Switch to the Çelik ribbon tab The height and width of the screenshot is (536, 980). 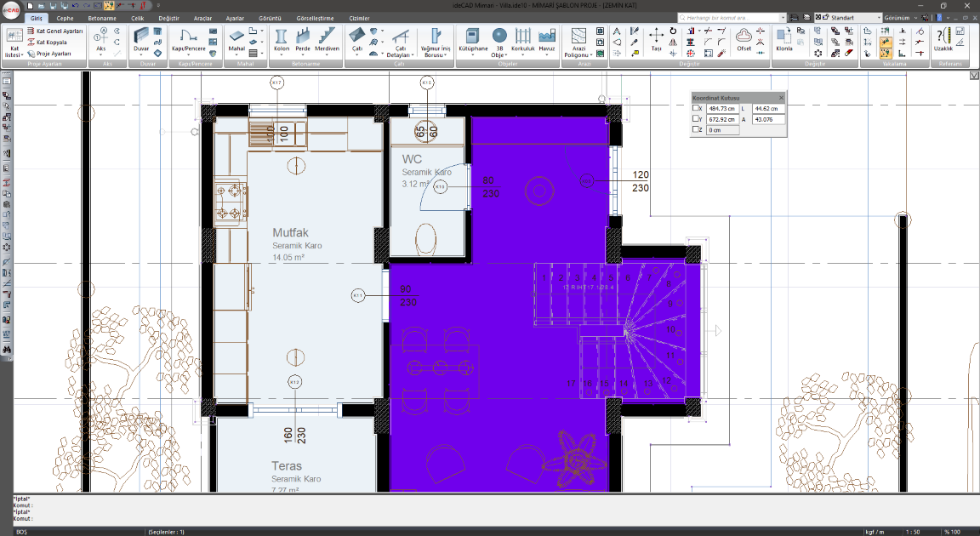pyautogui.click(x=138, y=18)
